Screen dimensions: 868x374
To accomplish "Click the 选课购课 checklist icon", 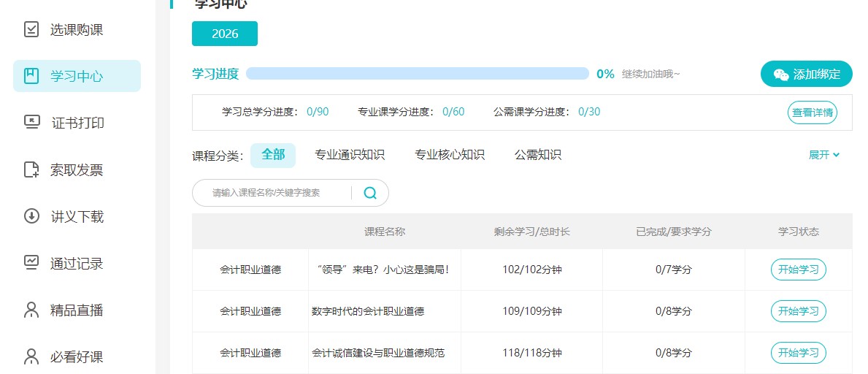I will (x=31, y=29).
